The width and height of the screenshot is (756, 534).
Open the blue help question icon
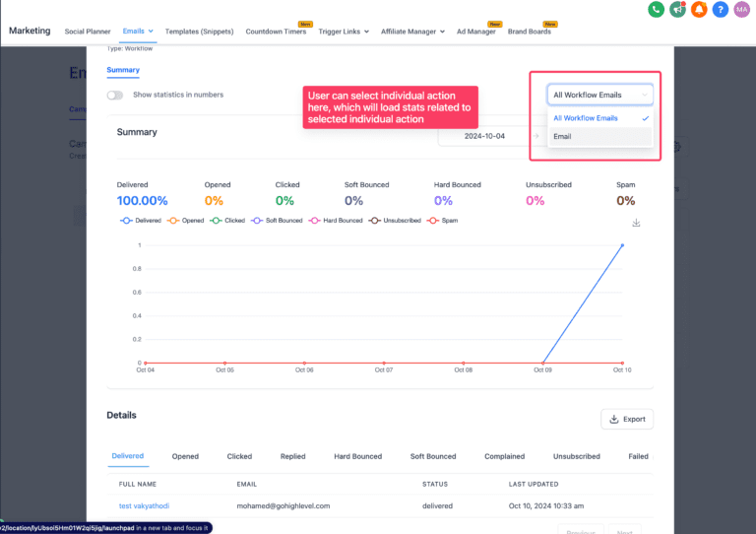pyautogui.click(x=721, y=9)
